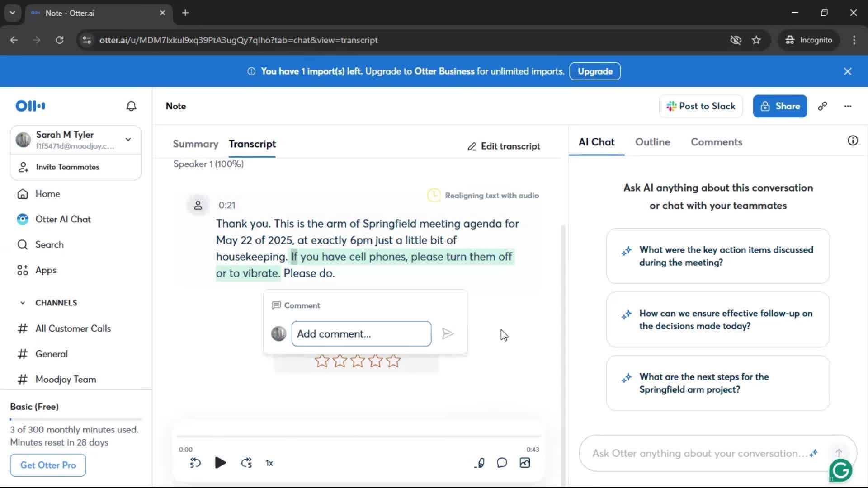The width and height of the screenshot is (868, 488).
Task: Click the comment bubble icon in player
Action: point(502,463)
